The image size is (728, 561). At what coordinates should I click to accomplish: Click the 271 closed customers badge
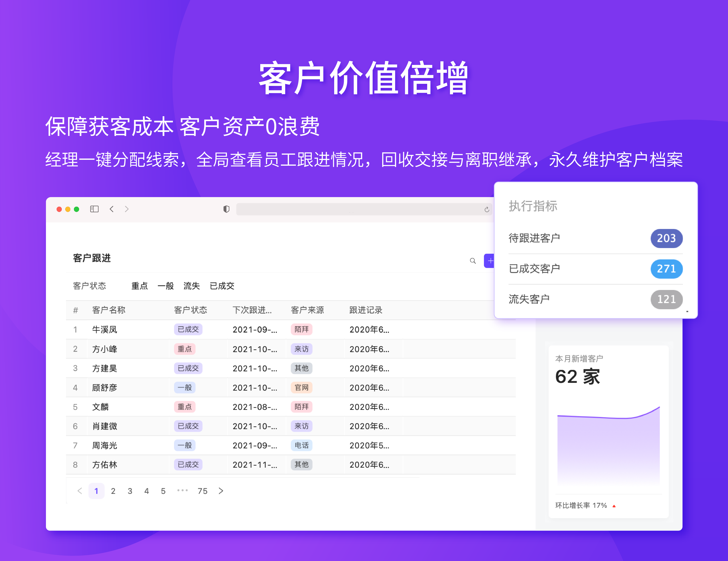tap(666, 269)
